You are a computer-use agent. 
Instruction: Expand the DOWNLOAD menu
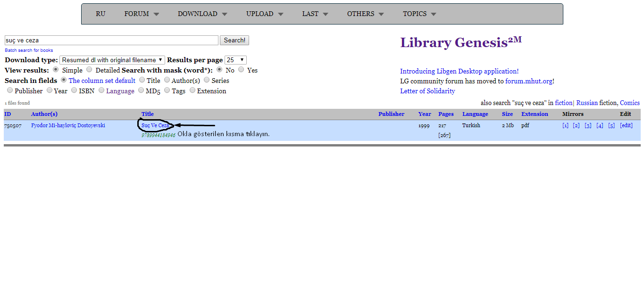[x=202, y=14]
